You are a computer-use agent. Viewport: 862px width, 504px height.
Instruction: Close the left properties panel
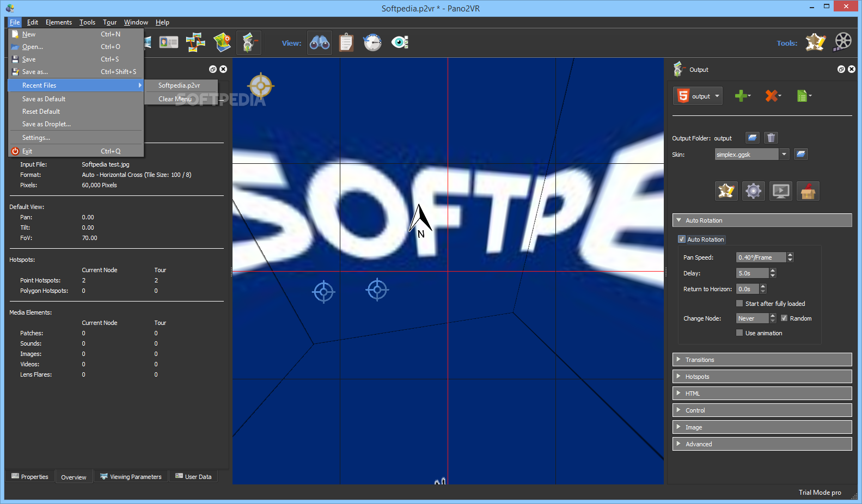click(x=223, y=69)
